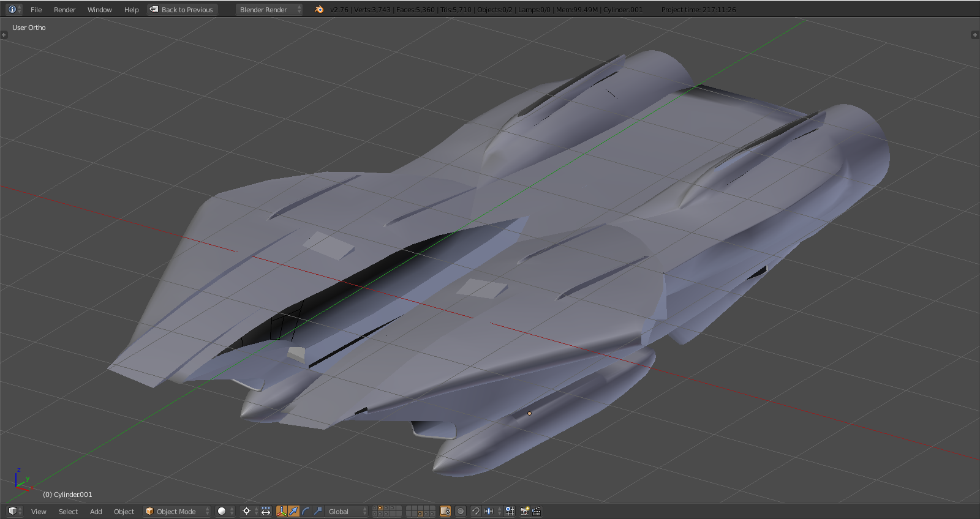Open the File menu
Screen dimensions: 980x519
tap(36, 10)
